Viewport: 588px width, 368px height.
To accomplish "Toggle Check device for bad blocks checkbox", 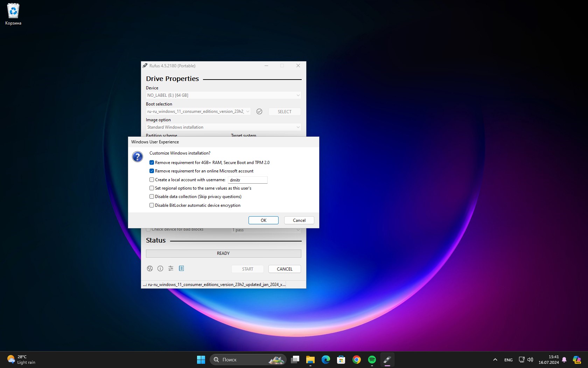I will (x=148, y=230).
